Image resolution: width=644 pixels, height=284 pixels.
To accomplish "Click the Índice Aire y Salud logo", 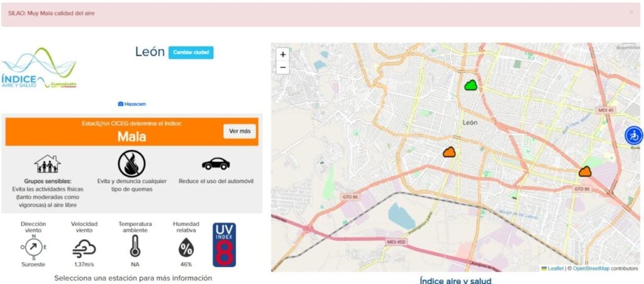I will pos(39,69).
